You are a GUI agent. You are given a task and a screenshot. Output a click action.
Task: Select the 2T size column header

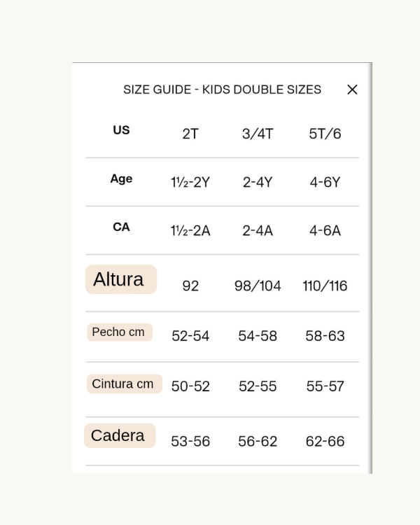(190, 134)
